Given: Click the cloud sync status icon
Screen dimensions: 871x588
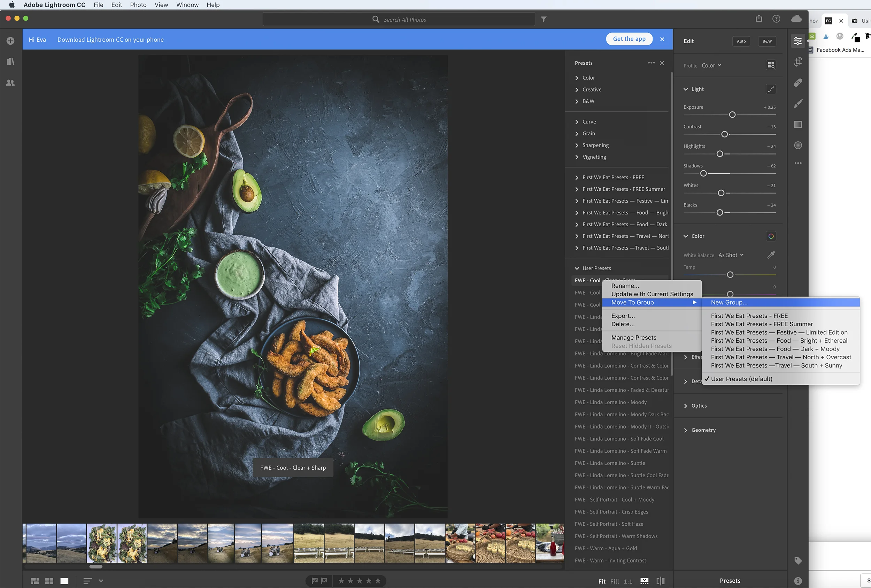Looking at the screenshot, I should (x=796, y=18).
